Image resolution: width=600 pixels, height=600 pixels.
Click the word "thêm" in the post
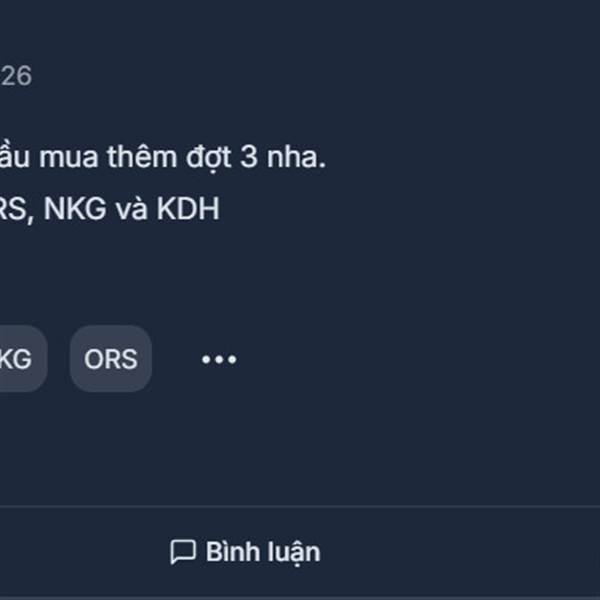pos(142,157)
